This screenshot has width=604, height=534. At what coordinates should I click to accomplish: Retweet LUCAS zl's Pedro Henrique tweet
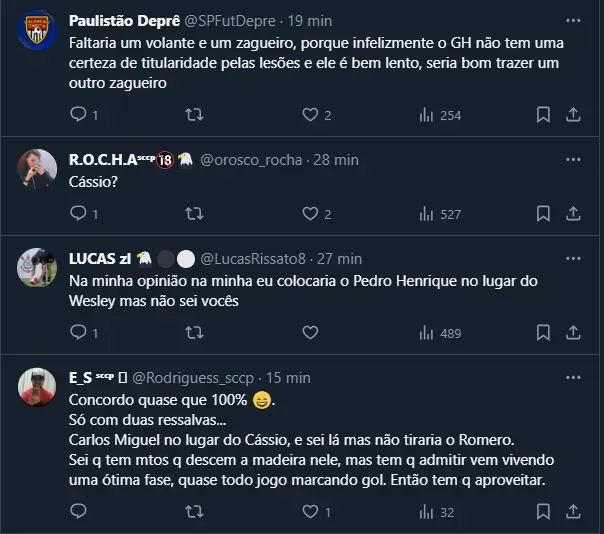pyautogui.click(x=195, y=333)
